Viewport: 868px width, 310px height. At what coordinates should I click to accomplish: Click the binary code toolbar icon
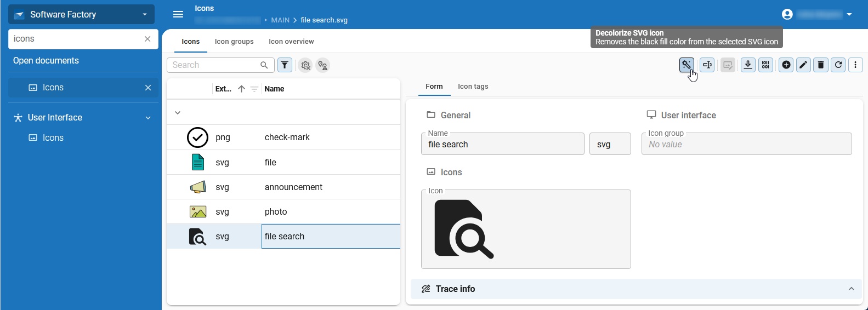[x=765, y=65]
